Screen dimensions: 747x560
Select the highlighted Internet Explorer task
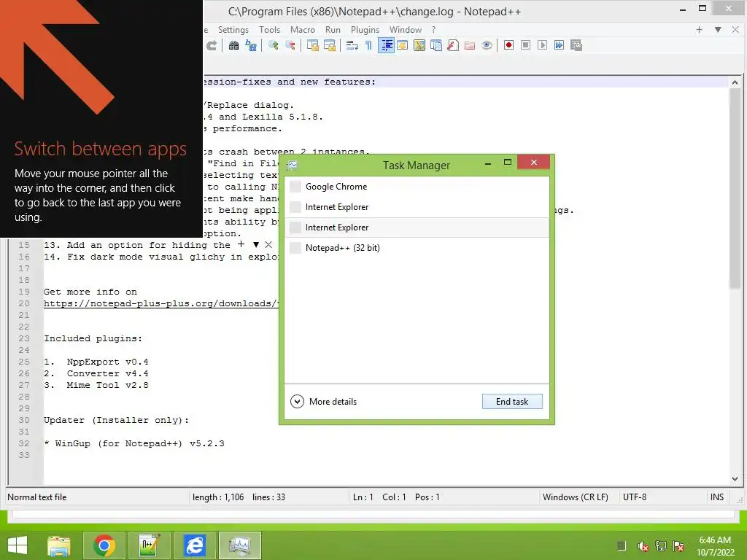(x=417, y=227)
